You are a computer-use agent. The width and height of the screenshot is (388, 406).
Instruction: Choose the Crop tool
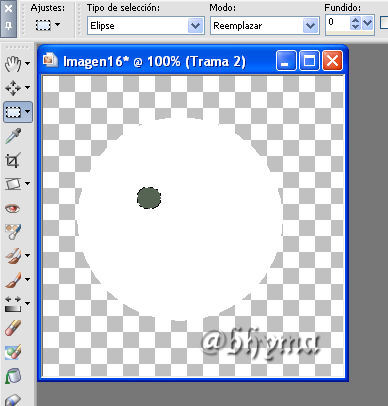13,160
